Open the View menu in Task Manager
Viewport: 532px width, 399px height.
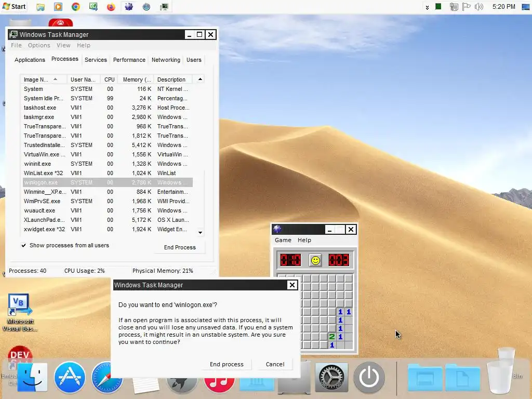click(x=63, y=45)
